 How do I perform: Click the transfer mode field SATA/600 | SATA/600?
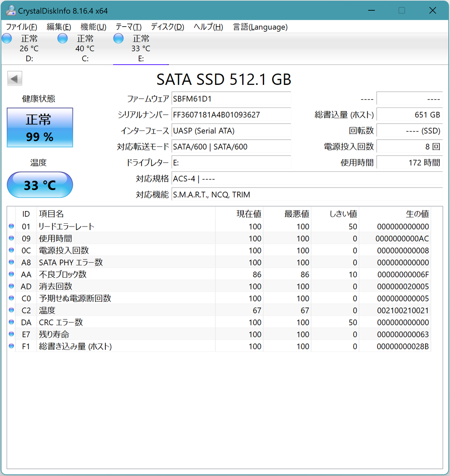(231, 147)
